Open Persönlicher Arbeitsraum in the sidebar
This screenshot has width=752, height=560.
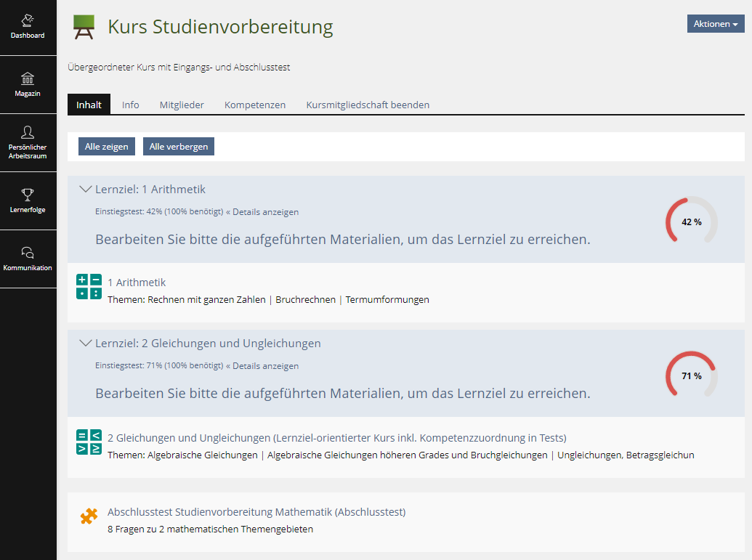pyautogui.click(x=27, y=142)
